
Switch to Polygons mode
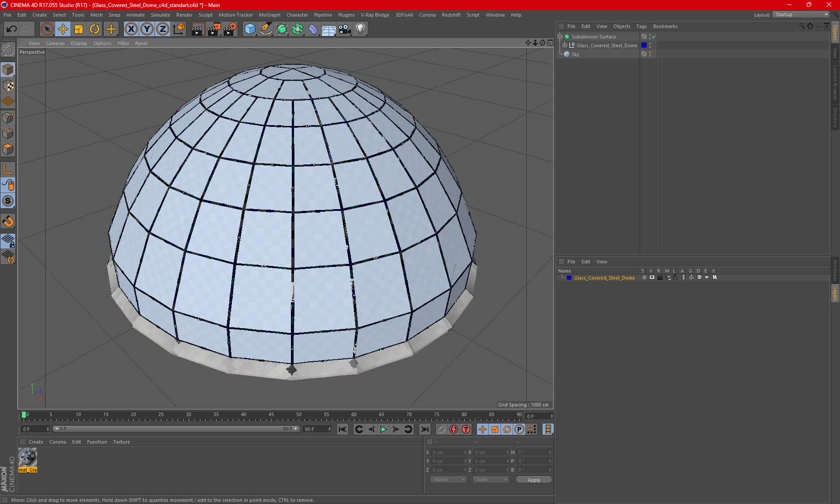(x=8, y=149)
